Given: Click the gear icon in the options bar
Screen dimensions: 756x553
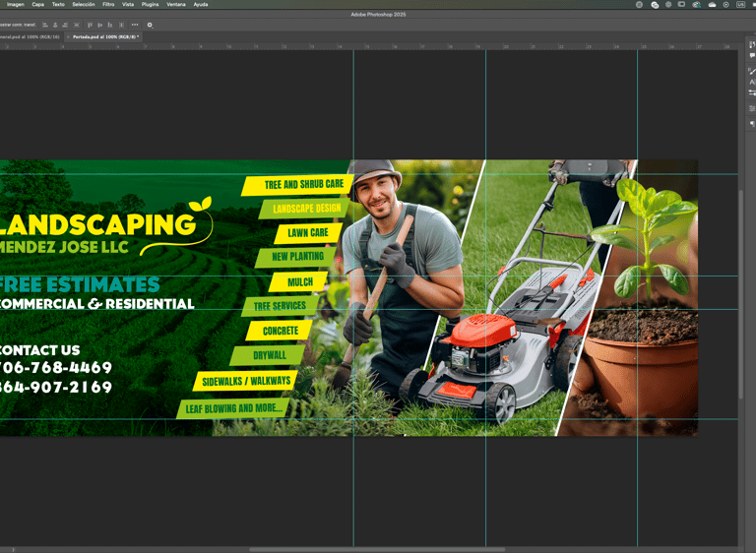Looking at the screenshot, I should click(x=150, y=25).
